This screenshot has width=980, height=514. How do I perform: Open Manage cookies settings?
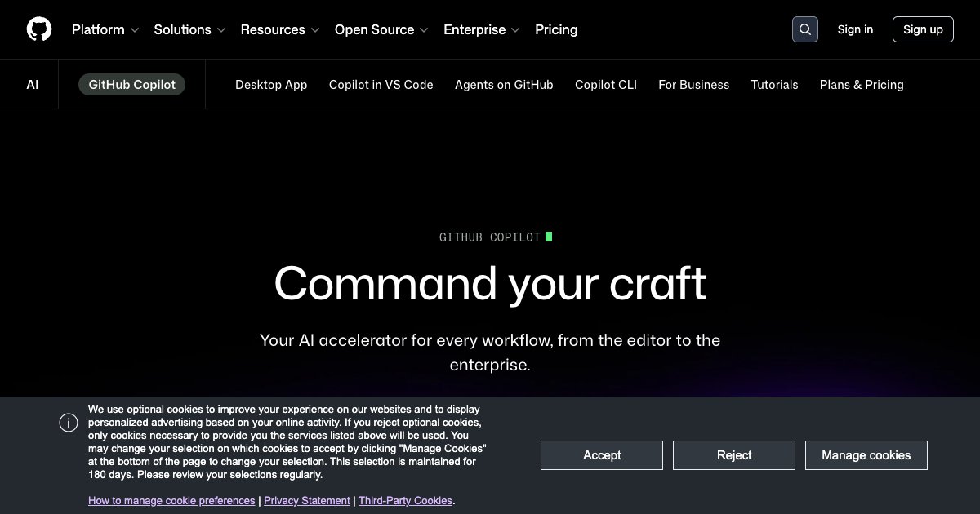tap(866, 455)
